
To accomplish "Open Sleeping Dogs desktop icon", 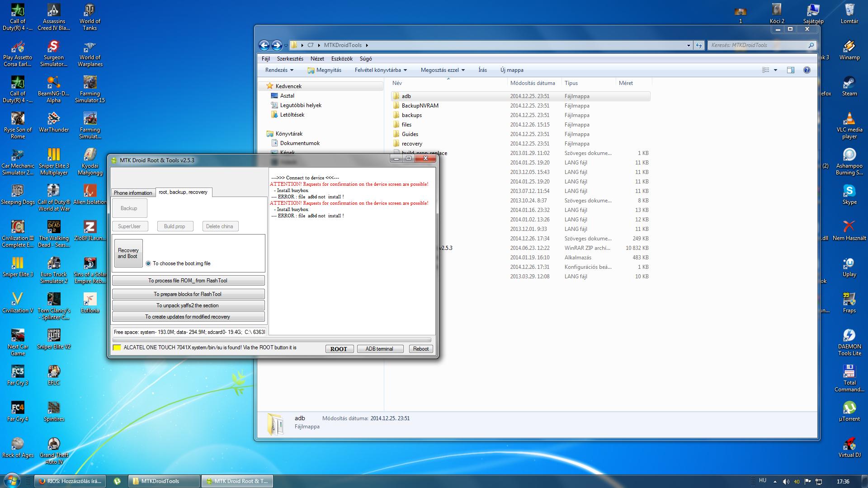I will pos(18,194).
